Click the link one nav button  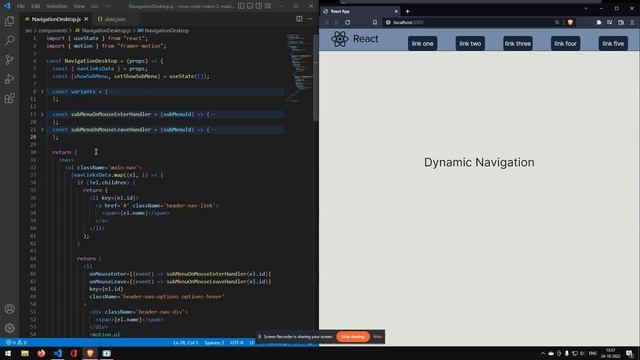[422, 43]
